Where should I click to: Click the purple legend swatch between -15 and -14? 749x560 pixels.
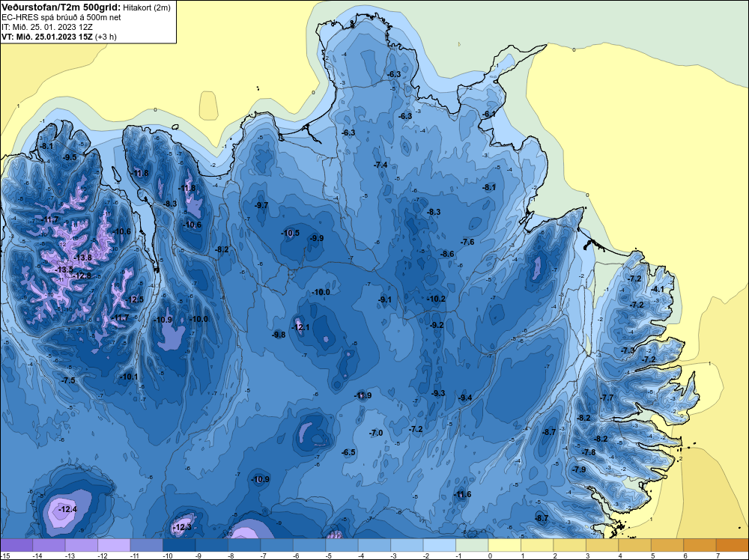(x=16, y=545)
